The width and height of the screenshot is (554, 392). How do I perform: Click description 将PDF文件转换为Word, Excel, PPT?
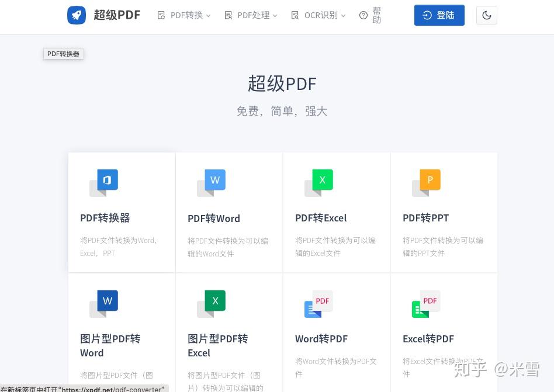pos(119,247)
